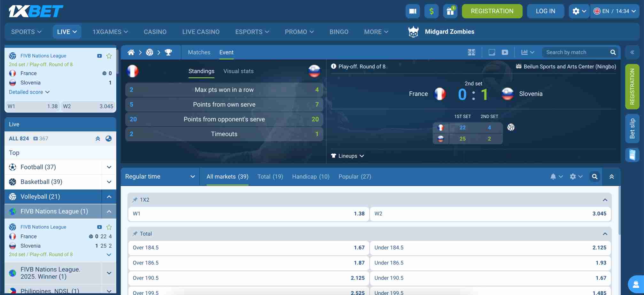Click the volleyball breadcrumb icon
The width and height of the screenshot is (644, 295).
click(150, 52)
